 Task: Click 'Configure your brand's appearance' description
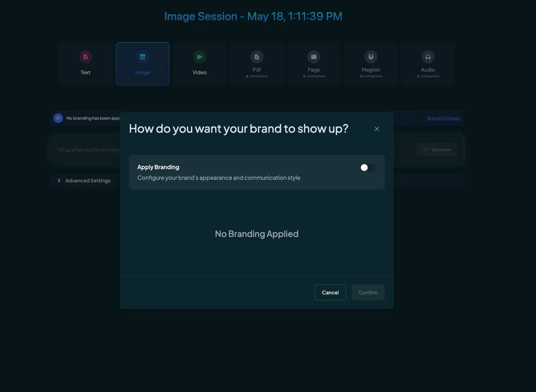point(219,178)
